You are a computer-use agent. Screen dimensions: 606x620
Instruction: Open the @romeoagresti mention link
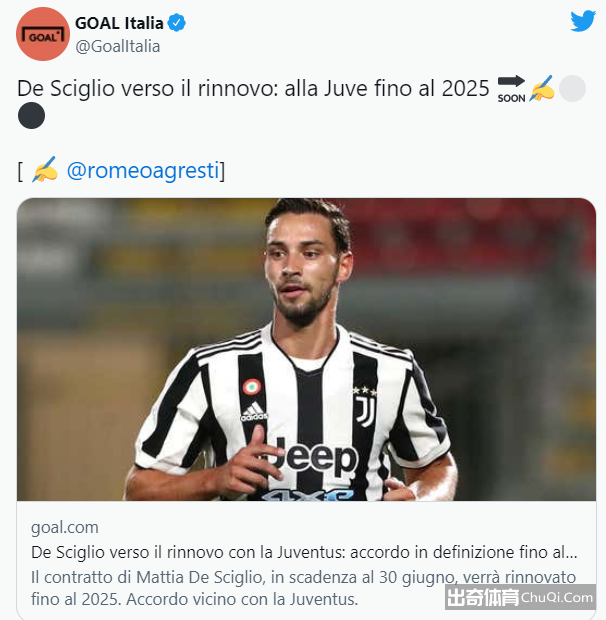pyautogui.click(x=143, y=170)
